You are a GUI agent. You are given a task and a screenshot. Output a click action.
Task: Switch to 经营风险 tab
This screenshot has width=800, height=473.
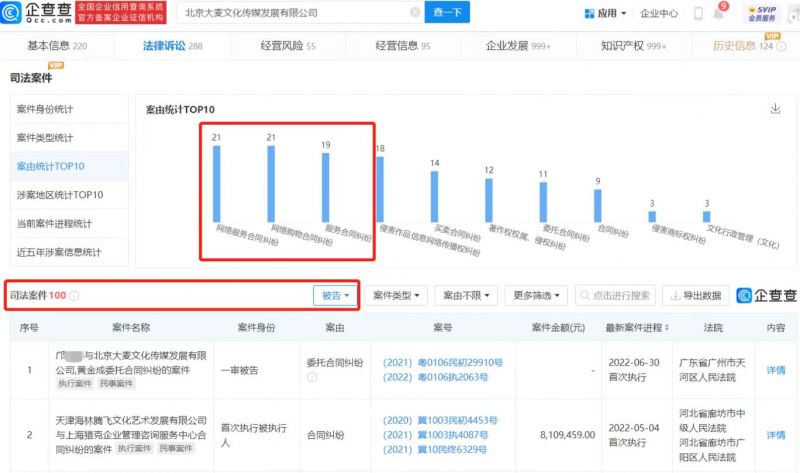[288, 46]
